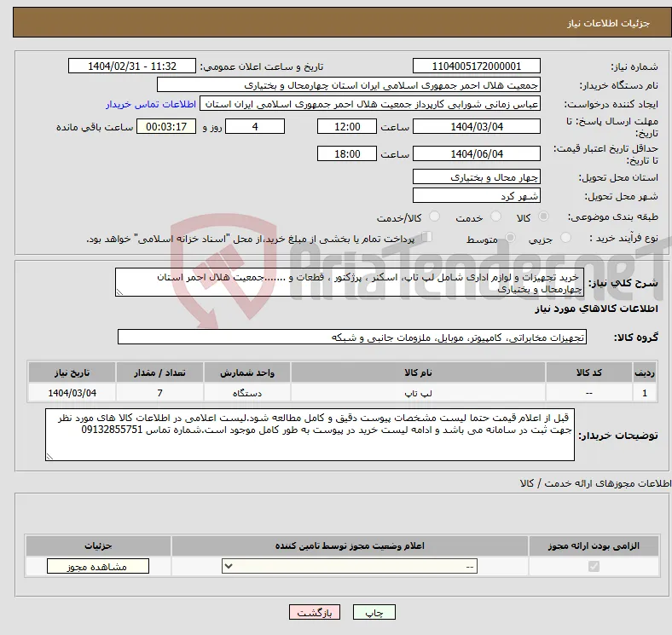Click the جزئیات column header

point(98,546)
